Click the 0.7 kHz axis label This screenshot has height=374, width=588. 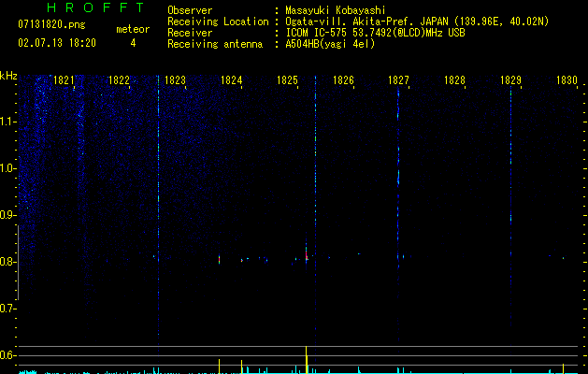point(7,309)
